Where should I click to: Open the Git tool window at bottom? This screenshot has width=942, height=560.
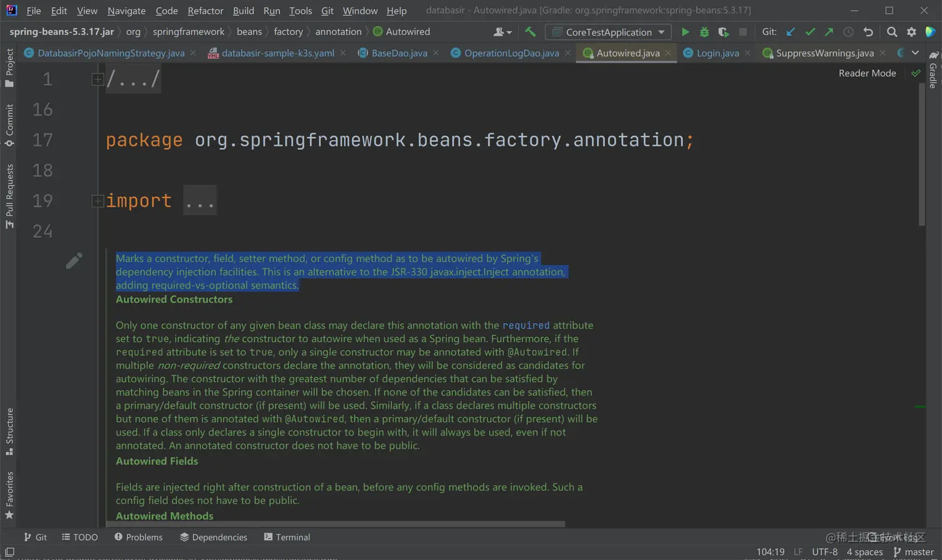[36, 537]
